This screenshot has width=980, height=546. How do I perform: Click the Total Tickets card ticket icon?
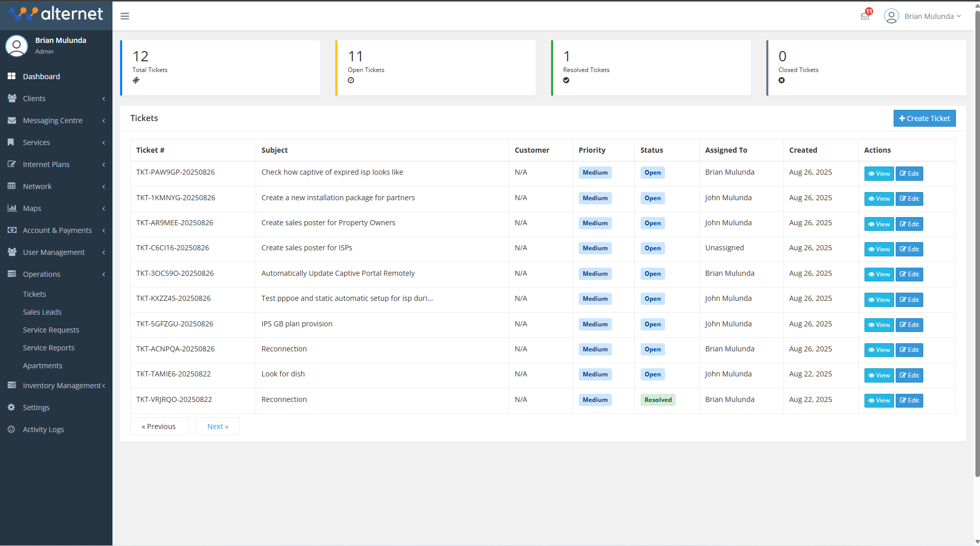tap(136, 80)
